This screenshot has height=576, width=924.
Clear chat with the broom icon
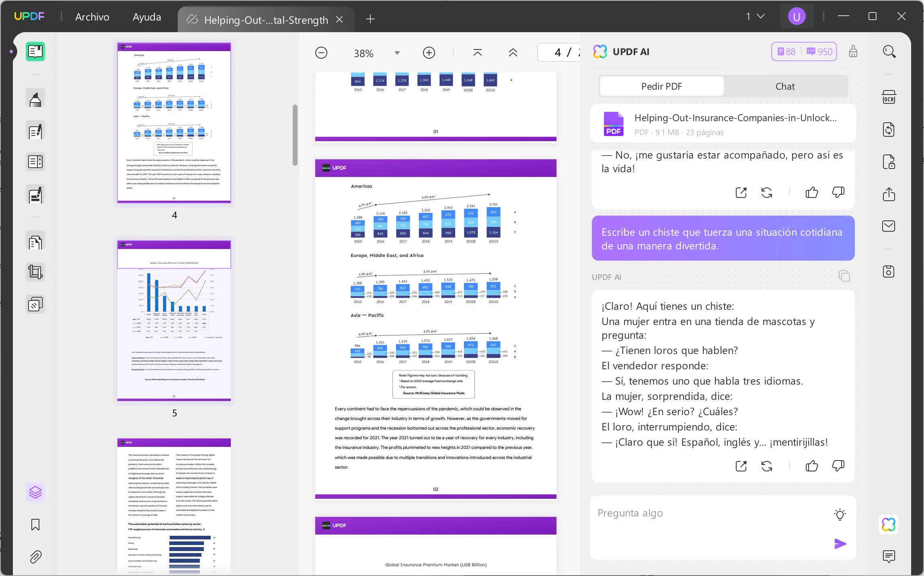[853, 51]
